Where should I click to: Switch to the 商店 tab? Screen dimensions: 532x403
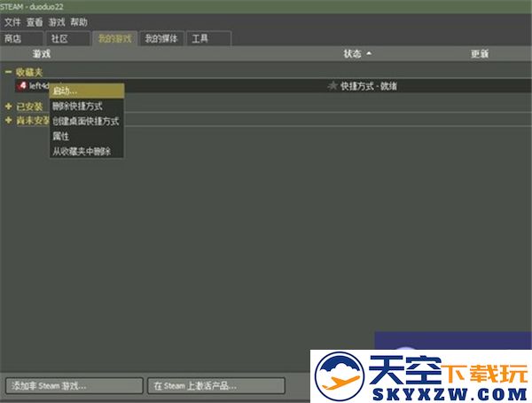pyautogui.click(x=21, y=38)
